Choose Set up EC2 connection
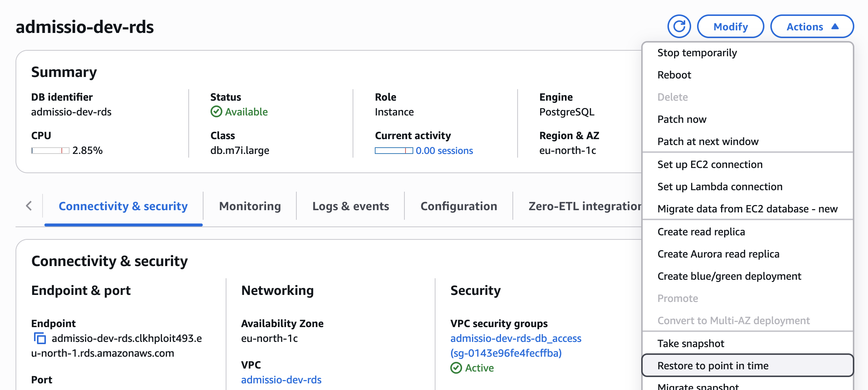This screenshot has height=390, width=868. (x=710, y=164)
